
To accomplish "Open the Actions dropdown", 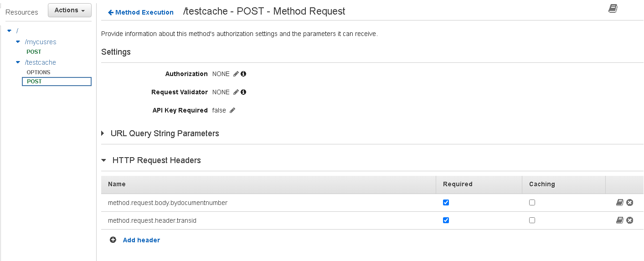I will [x=70, y=10].
